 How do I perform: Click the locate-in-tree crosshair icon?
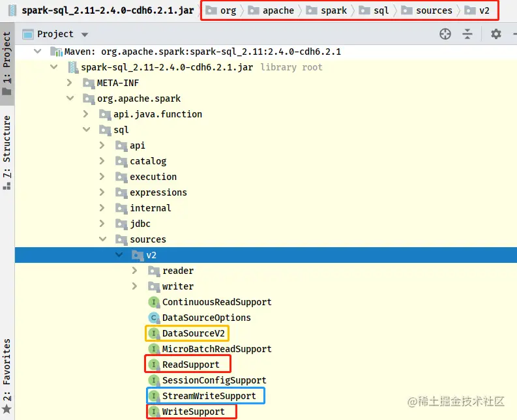(x=445, y=34)
